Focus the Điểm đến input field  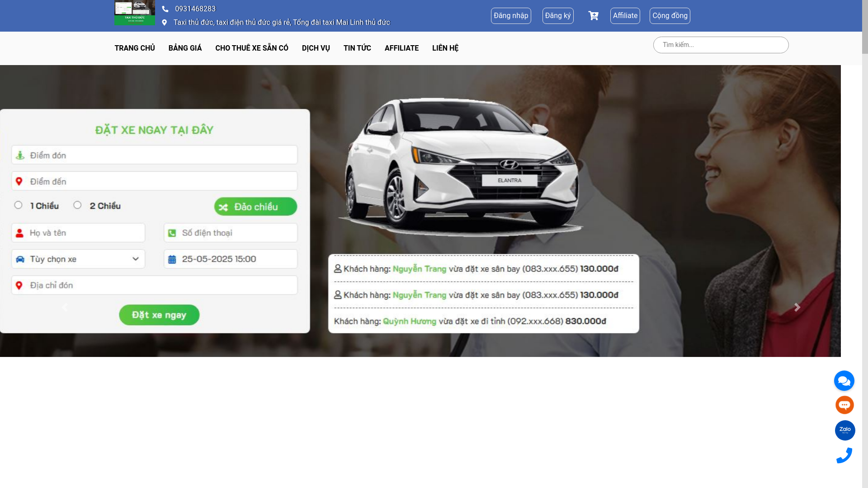[x=155, y=181]
